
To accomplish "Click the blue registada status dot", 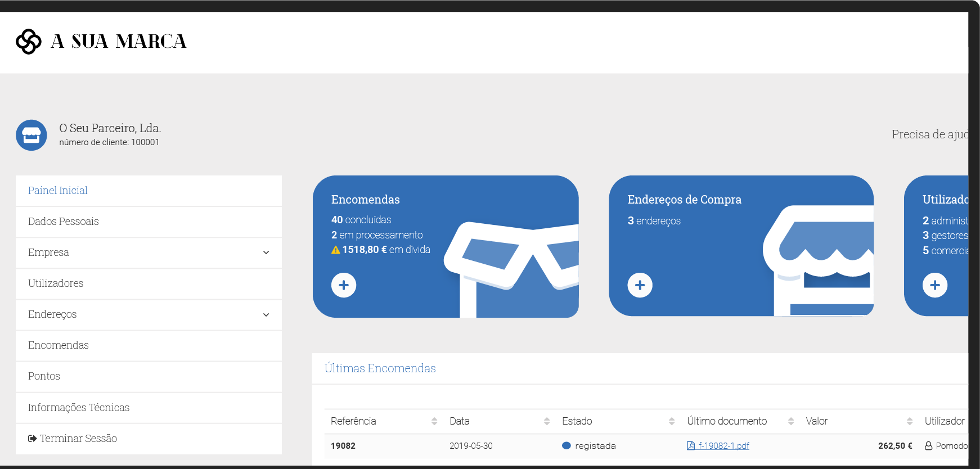I will (567, 446).
